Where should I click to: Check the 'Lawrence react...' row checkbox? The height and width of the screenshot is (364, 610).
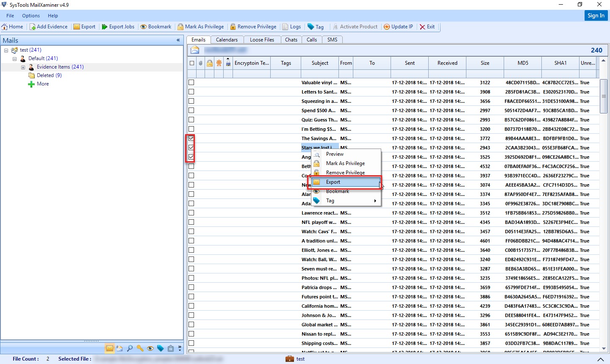pyautogui.click(x=191, y=213)
